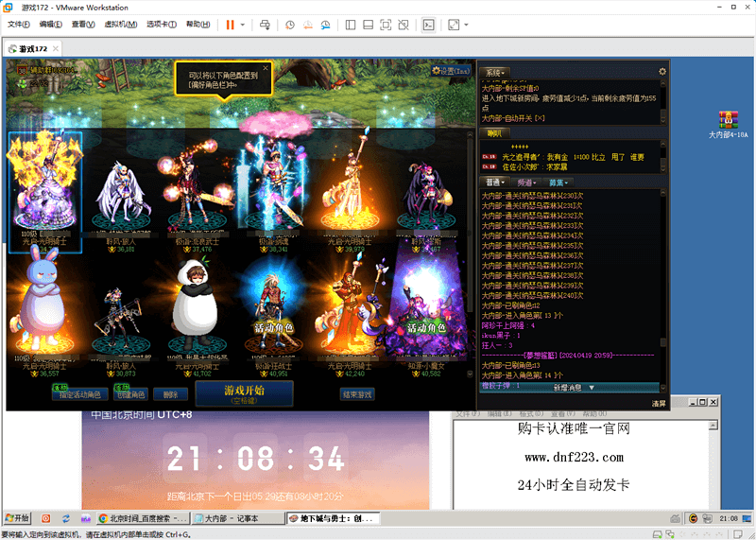Open the 频道 chat dropdown
The image size is (756, 540).
tap(527, 183)
